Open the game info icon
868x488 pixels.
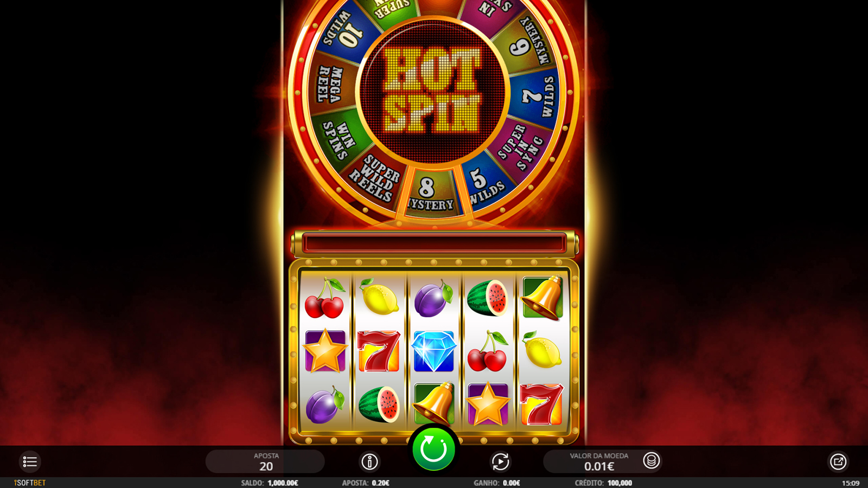[x=369, y=461]
